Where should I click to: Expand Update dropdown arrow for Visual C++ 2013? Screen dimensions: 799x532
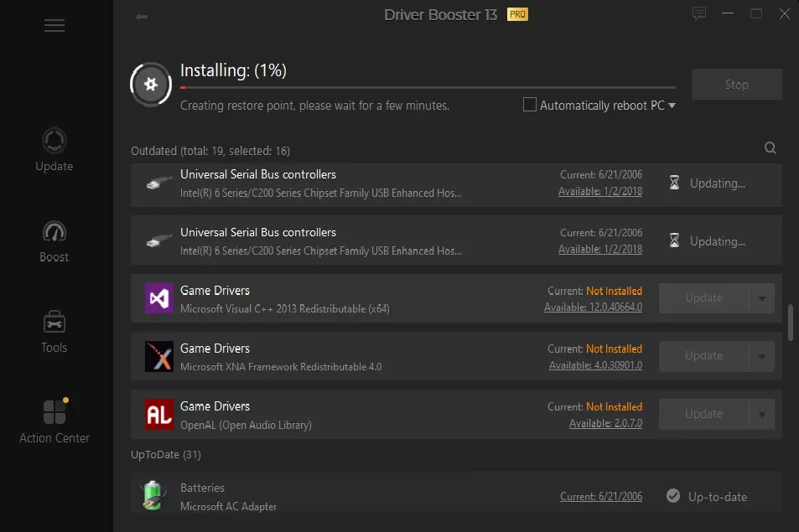click(762, 298)
